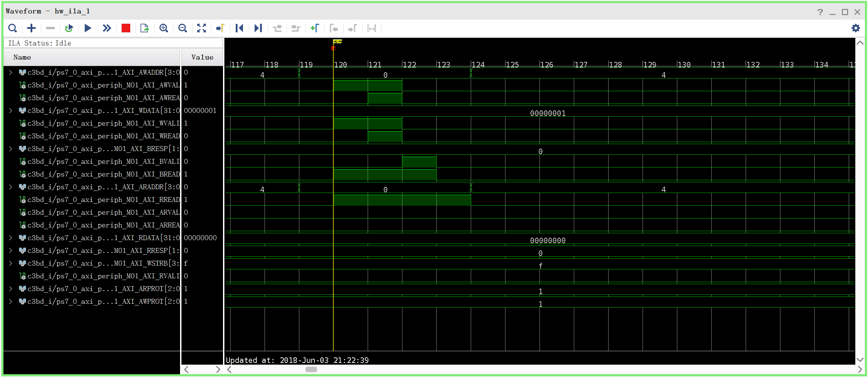Screen dimensions: 868x377
Task: Go to first sample with previous-marker icon
Action: click(239, 28)
